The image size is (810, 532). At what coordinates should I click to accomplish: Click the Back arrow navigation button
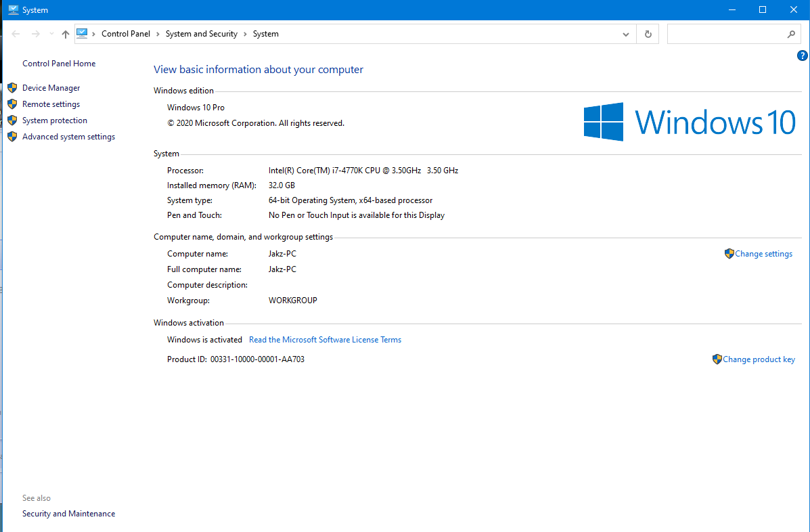click(x=16, y=34)
